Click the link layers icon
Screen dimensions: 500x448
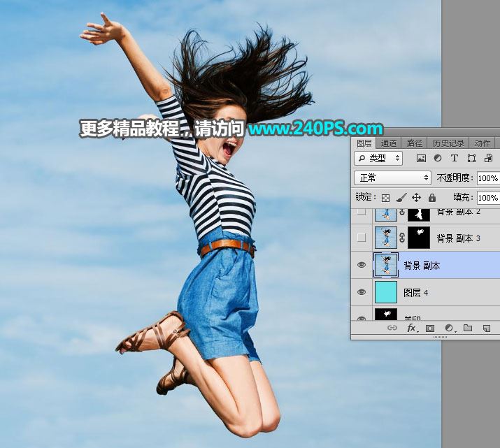tap(392, 328)
